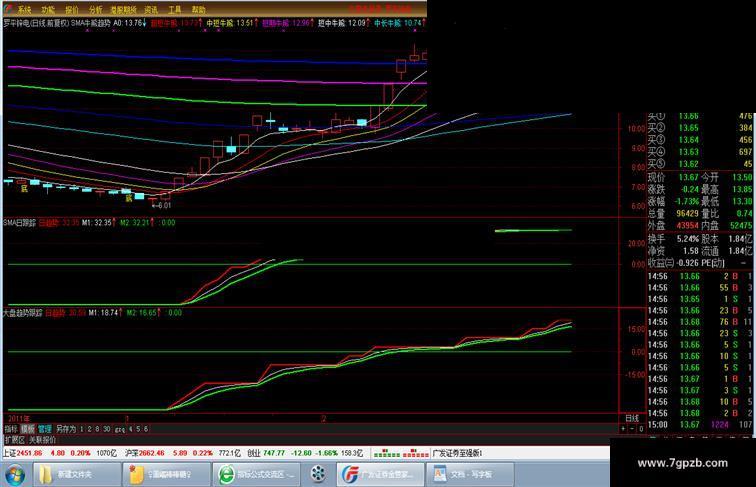
Task: Click the 大盘趋势跟踪 sub-chart title
Action: (x=23, y=312)
